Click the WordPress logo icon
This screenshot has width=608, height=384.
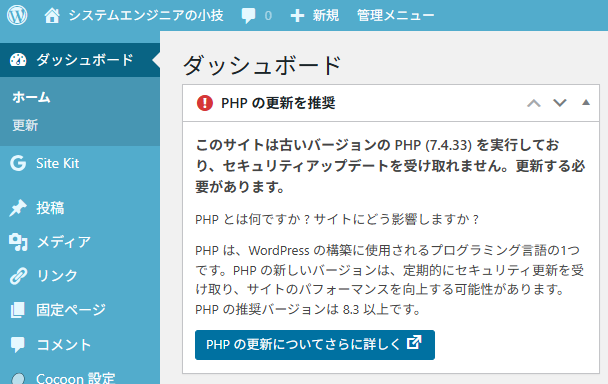point(17,15)
